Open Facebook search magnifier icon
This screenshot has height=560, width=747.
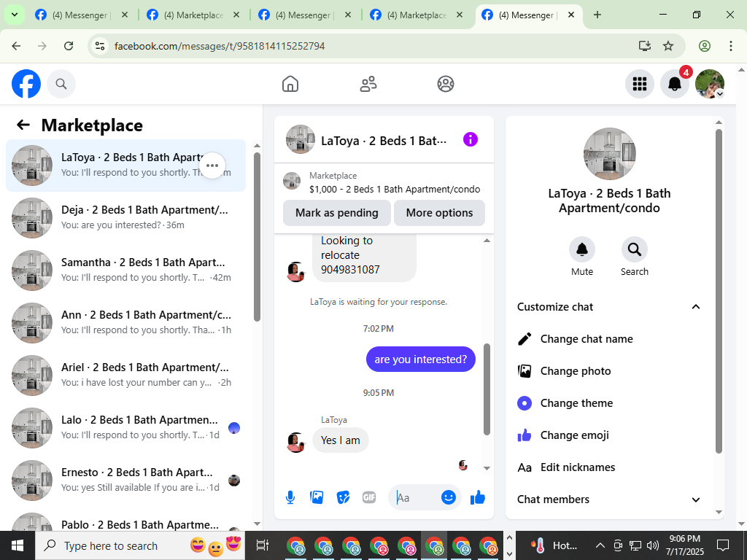(x=61, y=84)
